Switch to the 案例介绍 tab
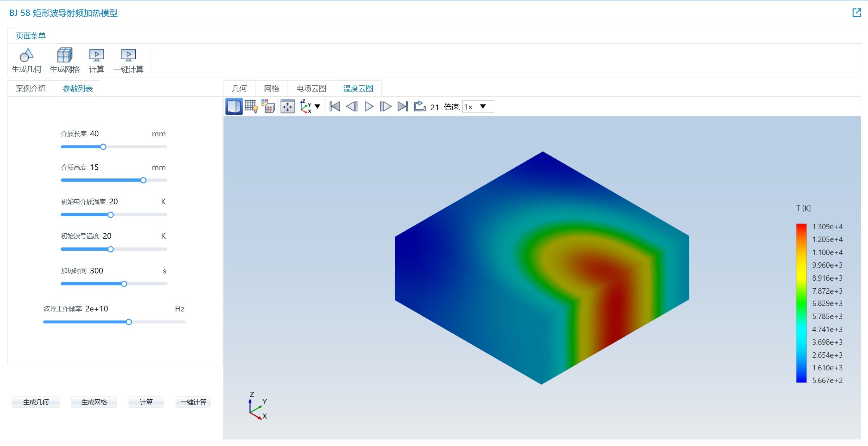The height and width of the screenshot is (446, 868). click(31, 89)
